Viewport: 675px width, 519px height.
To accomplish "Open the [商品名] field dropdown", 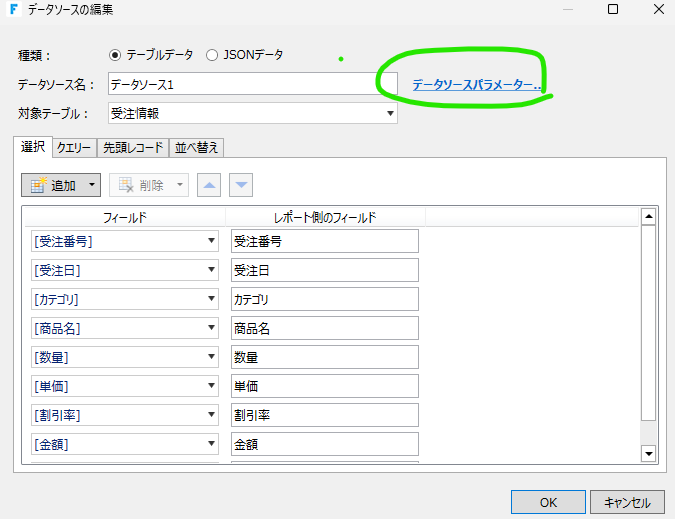I will click(x=211, y=328).
